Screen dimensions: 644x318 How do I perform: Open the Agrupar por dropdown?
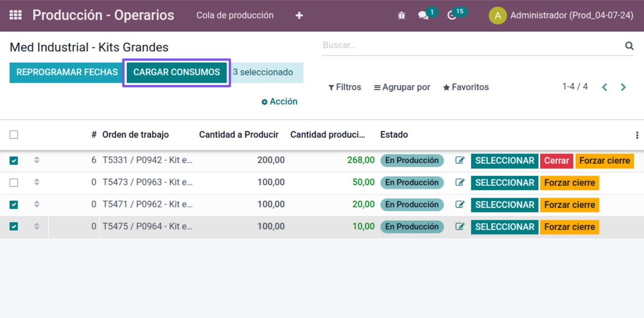point(402,87)
